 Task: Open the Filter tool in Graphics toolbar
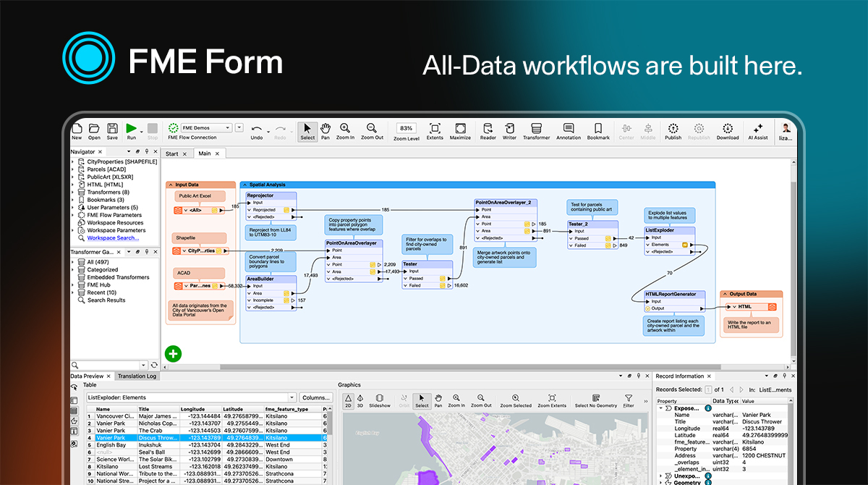click(x=628, y=401)
